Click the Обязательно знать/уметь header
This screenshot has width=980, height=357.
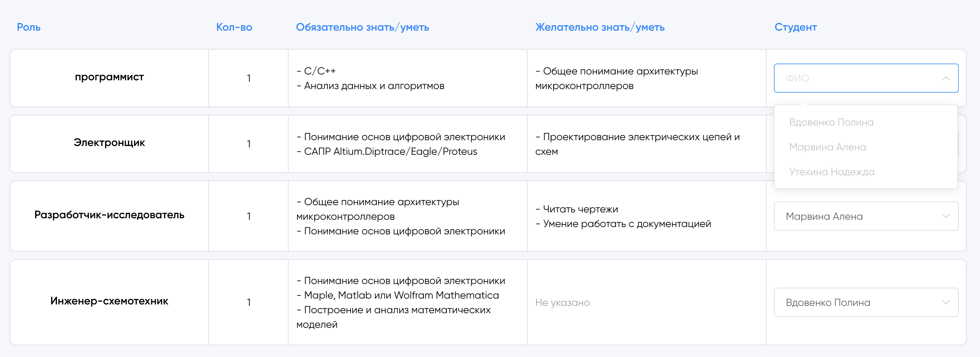[x=362, y=27]
